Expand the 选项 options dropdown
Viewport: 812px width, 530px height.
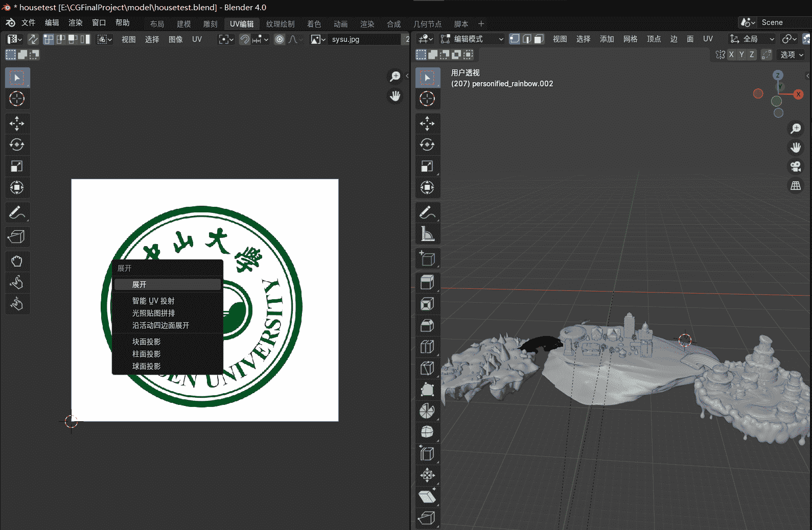(792, 55)
